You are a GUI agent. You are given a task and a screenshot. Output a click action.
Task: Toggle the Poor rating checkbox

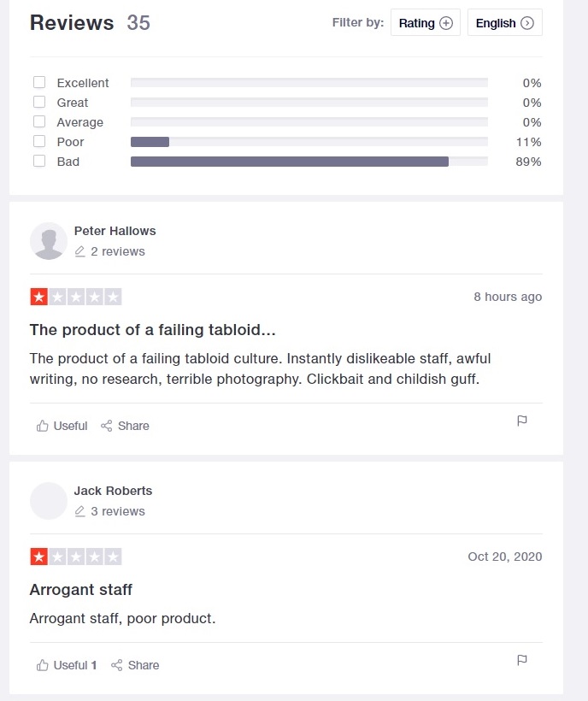pyautogui.click(x=39, y=141)
